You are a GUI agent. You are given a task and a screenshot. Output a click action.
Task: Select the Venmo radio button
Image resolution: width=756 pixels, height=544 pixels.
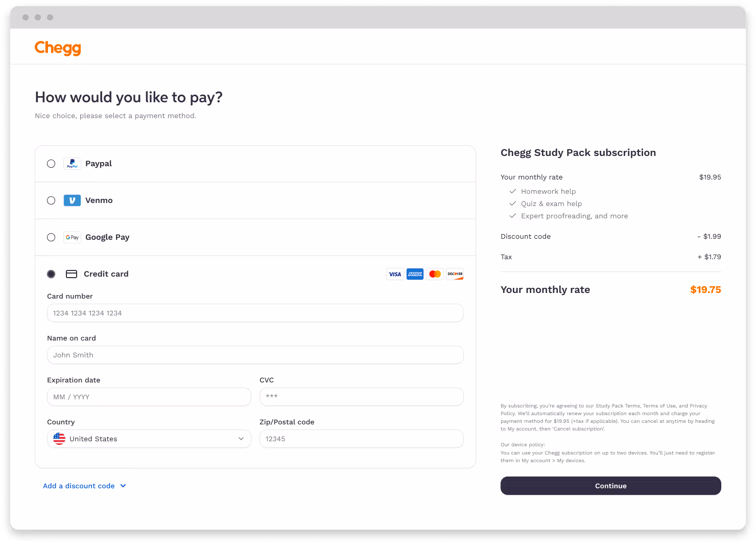pos(51,200)
